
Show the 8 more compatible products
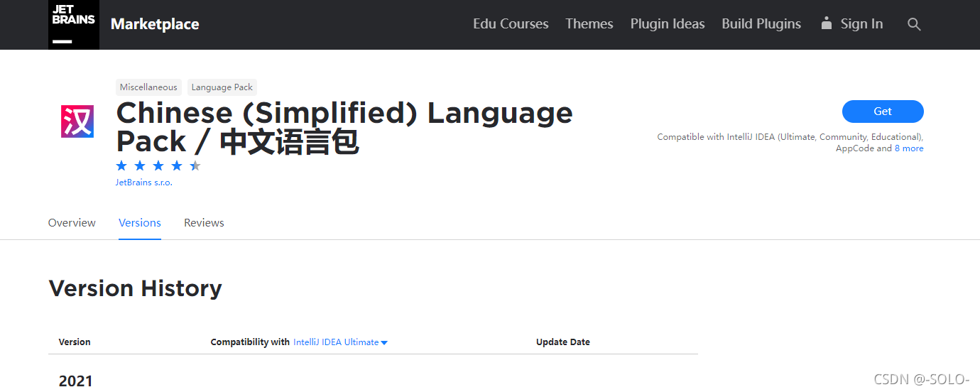[909, 148]
